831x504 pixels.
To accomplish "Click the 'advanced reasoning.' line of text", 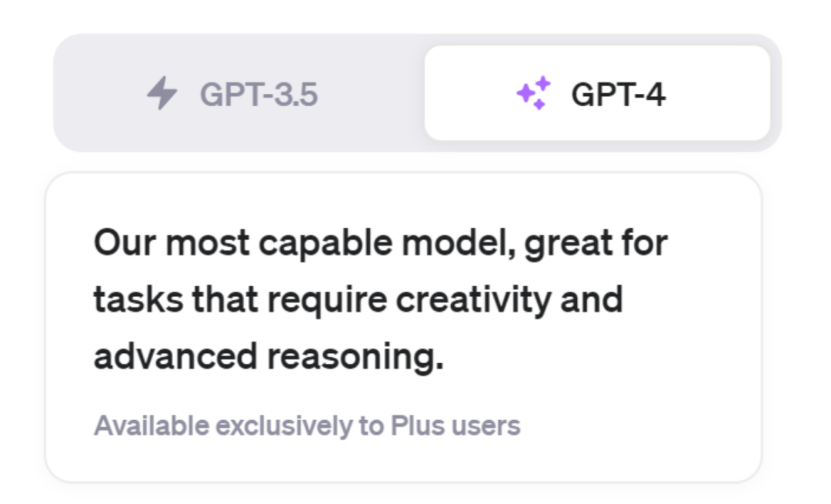I will click(269, 356).
